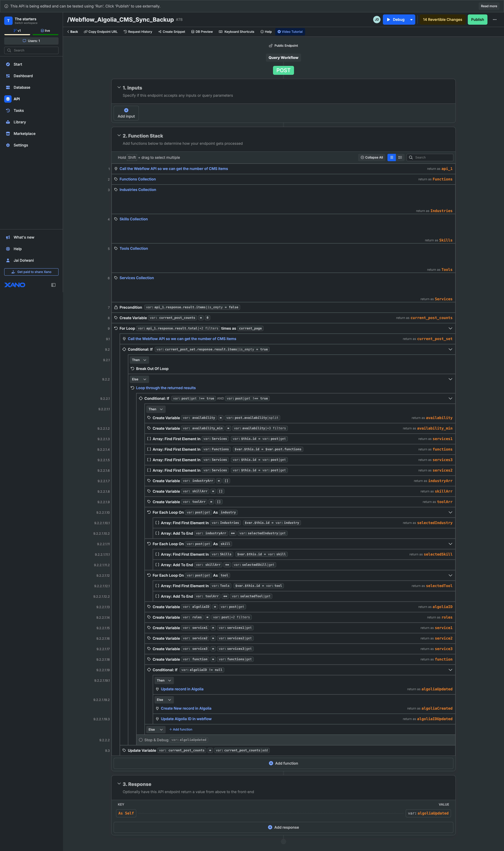This screenshot has width=504, height=851.
Task: Open Tasks via its sidebar icon
Action: click(x=8, y=110)
